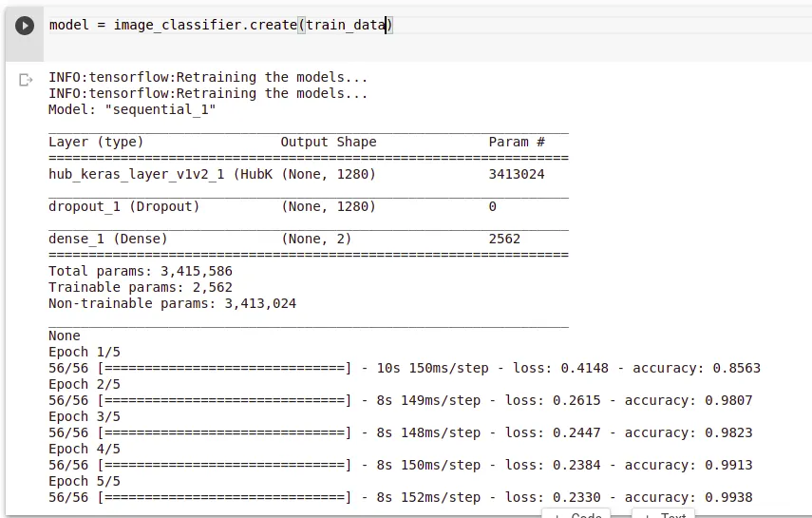Click the 'Epoch 5/5' label
Viewport: 812px width, 518px height.
tap(85, 481)
